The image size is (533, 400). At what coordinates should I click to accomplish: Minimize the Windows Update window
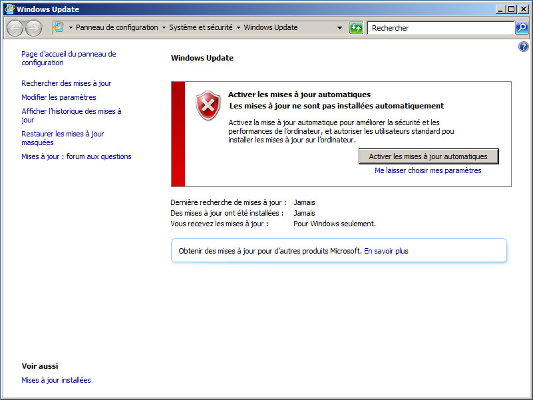pyautogui.click(x=500, y=9)
